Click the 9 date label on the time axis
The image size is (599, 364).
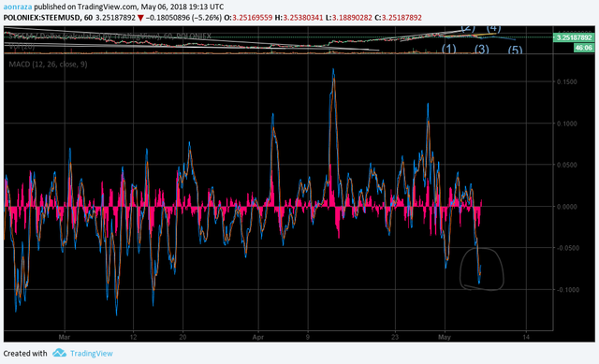[x=308, y=337]
